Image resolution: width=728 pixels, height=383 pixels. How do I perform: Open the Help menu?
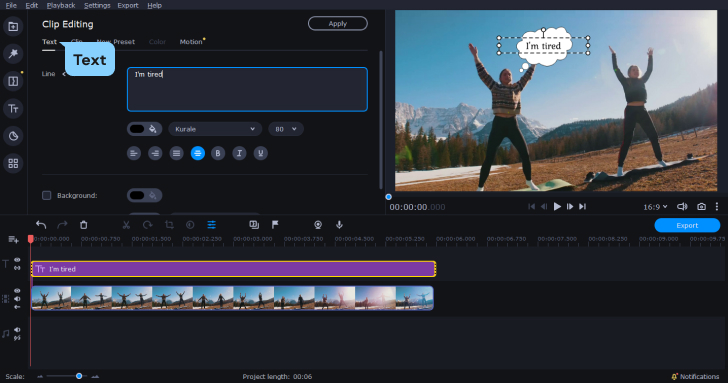pyautogui.click(x=155, y=5)
